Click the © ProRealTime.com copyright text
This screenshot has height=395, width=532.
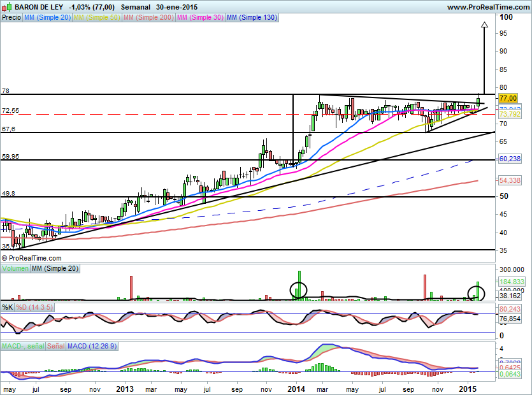[32, 258]
